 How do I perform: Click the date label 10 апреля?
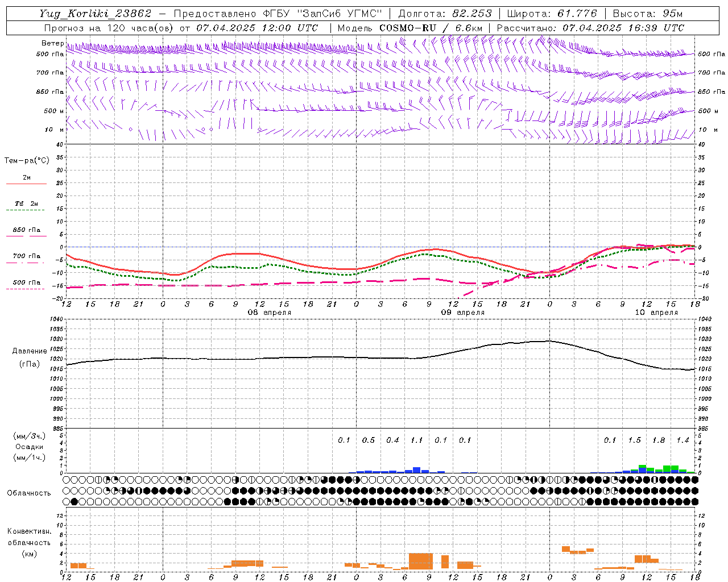pyautogui.click(x=656, y=313)
